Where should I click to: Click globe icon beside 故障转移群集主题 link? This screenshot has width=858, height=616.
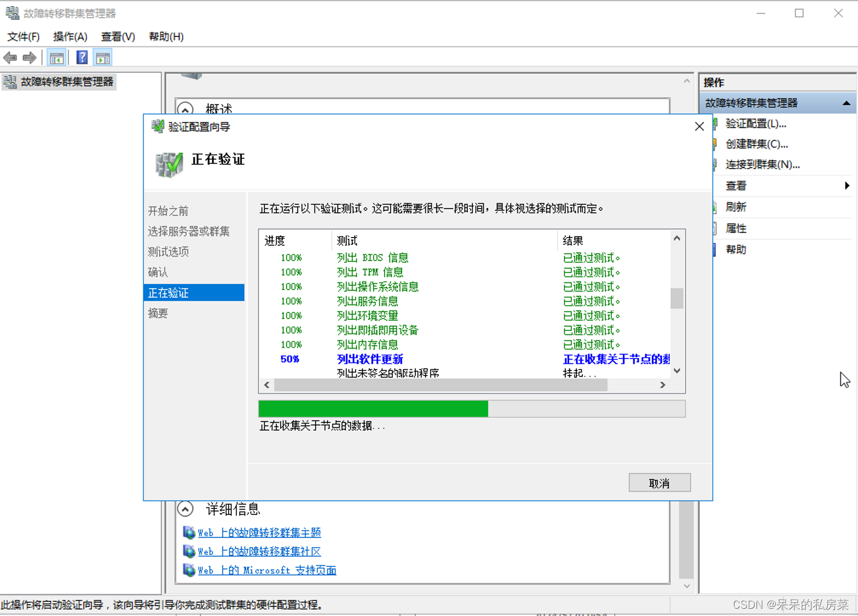tap(189, 533)
